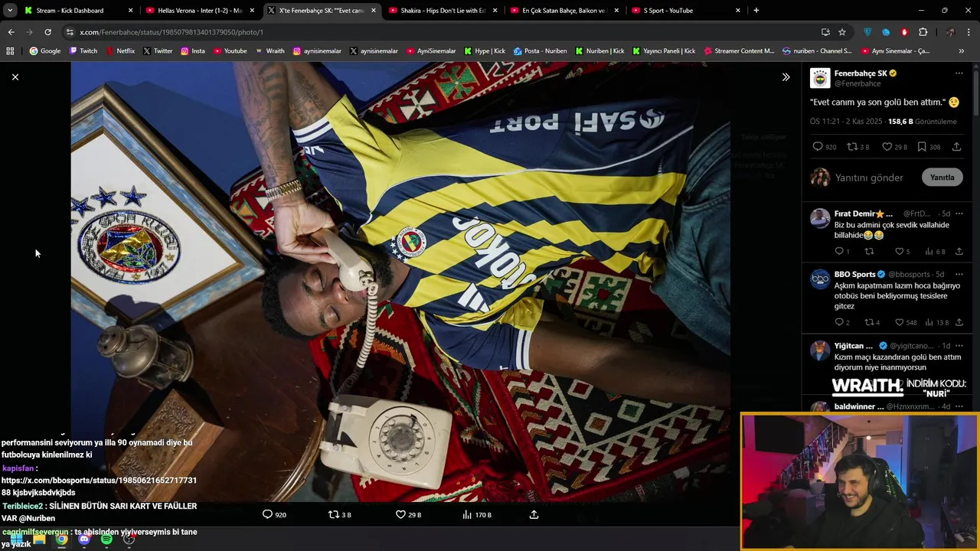Screen dimensions: 980x551
Task: Like Fırat Demir's reply with 5 likes
Action: [899, 251]
